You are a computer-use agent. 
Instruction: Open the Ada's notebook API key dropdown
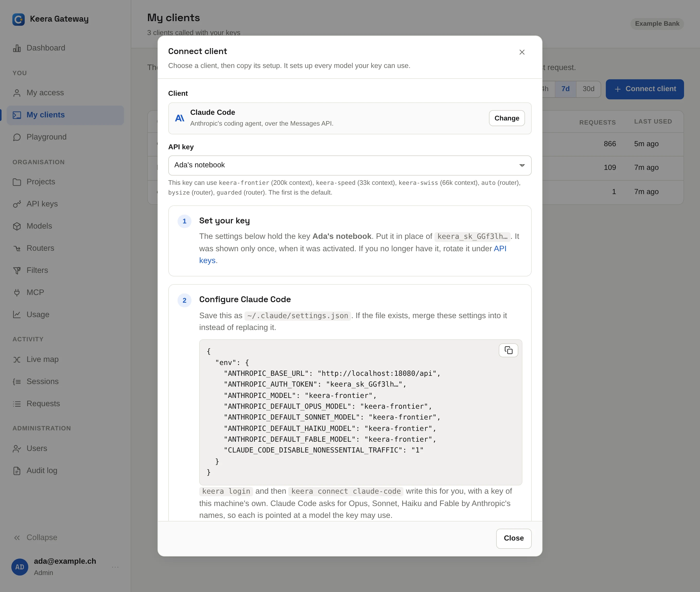click(350, 165)
